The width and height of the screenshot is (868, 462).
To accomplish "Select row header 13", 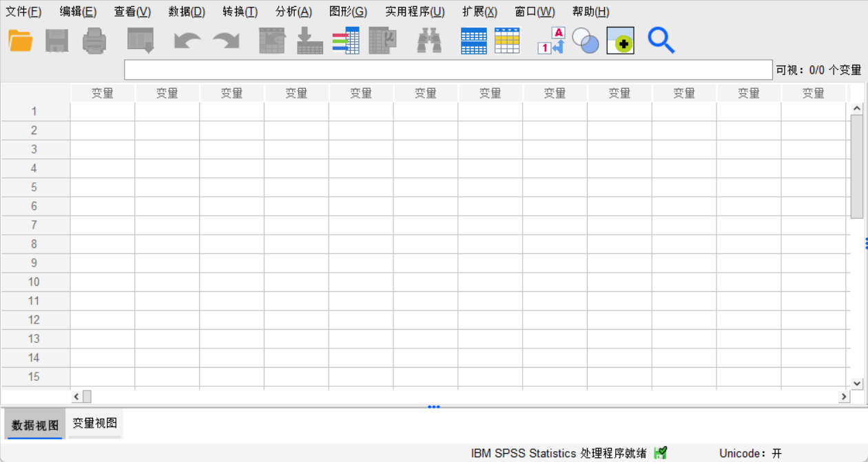I will click(35, 339).
